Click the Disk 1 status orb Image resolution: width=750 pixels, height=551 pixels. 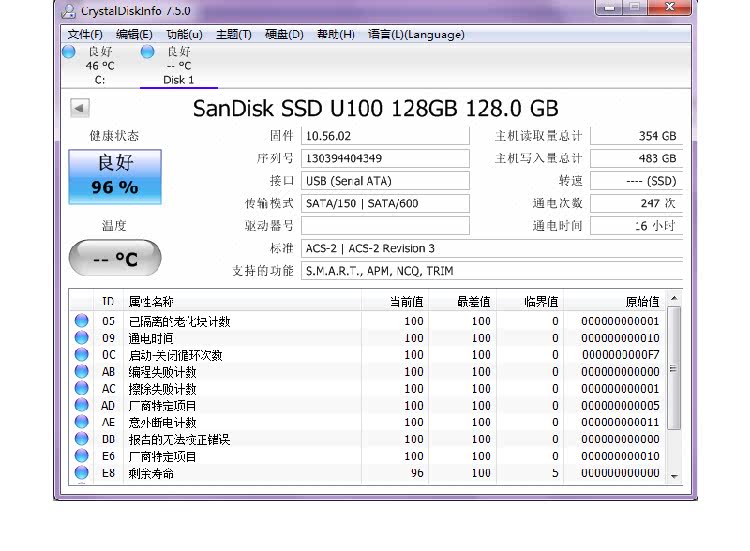pyautogui.click(x=147, y=52)
